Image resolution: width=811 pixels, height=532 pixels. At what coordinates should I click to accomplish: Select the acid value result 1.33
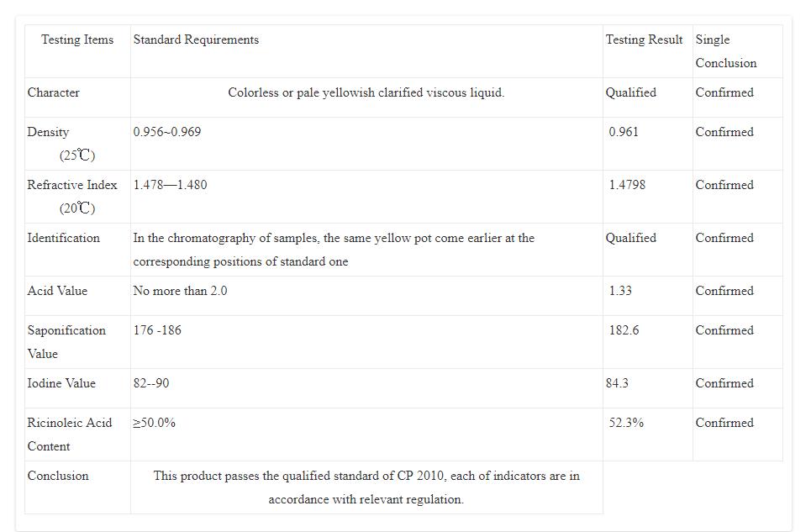tap(620, 291)
